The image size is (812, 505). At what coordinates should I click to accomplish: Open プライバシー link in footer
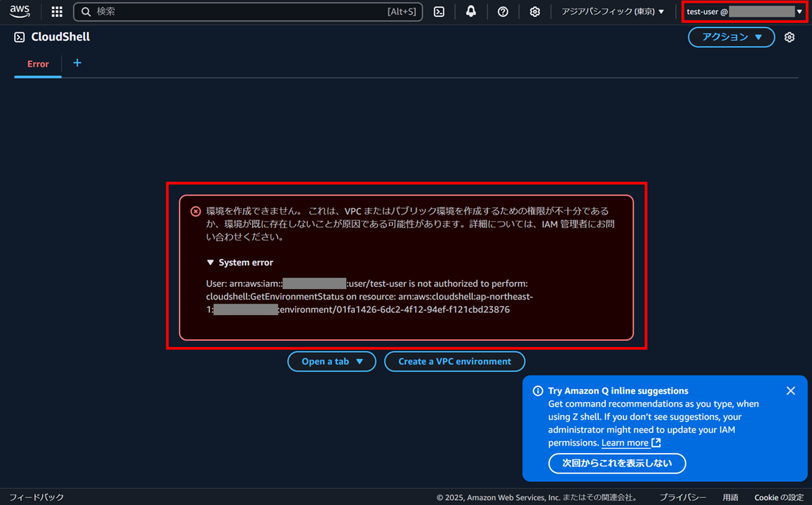tap(683, 497)
